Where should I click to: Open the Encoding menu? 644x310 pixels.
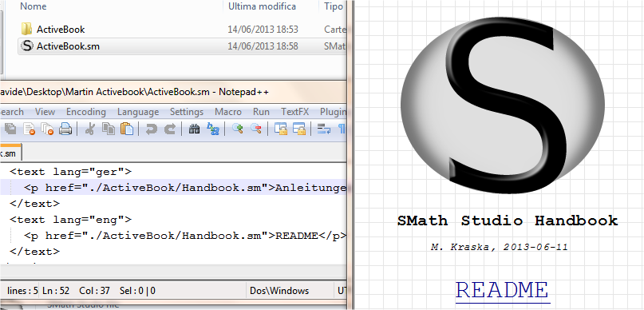click(86, 112)
